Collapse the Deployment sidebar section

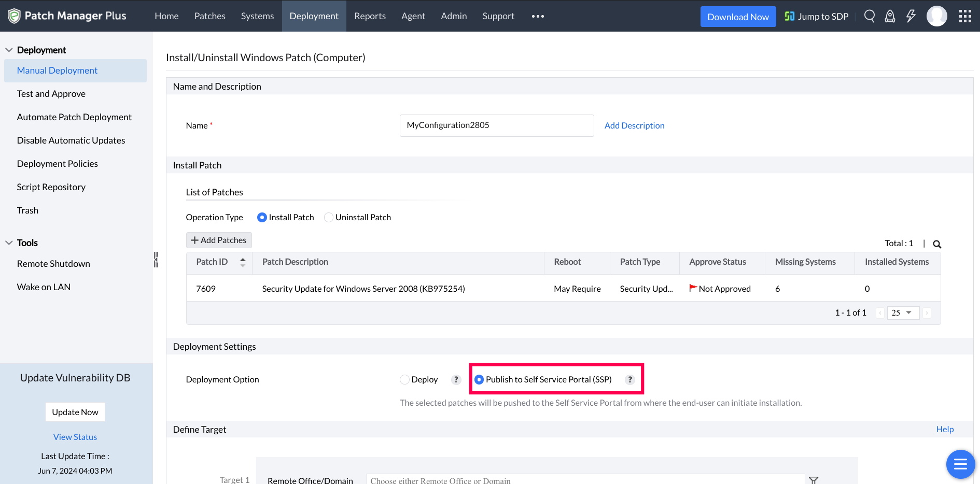[9, 49]
